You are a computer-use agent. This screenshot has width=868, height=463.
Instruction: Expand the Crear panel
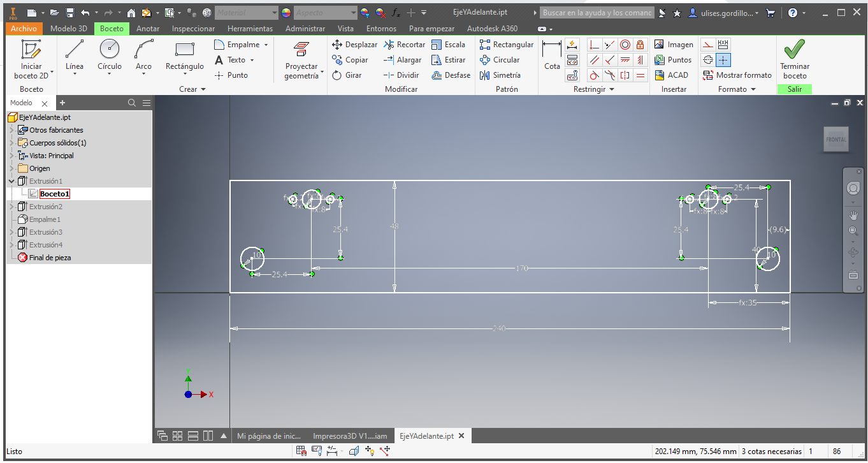click(192, 89)
